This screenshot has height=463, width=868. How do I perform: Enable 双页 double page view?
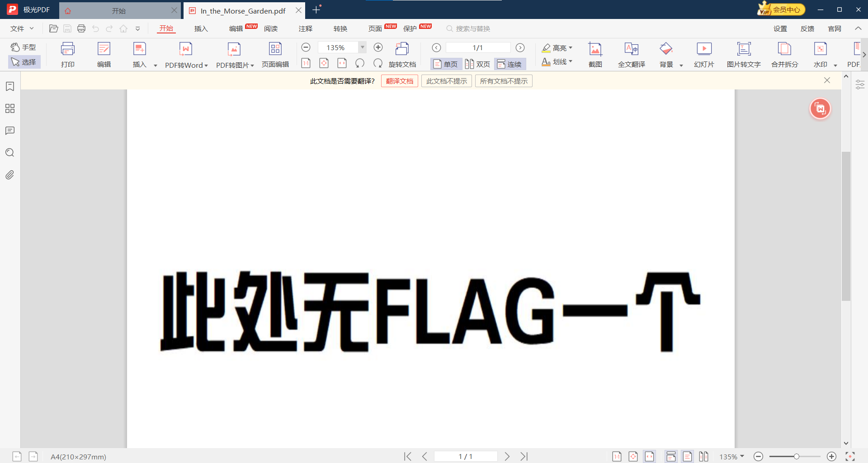(478, 64)
